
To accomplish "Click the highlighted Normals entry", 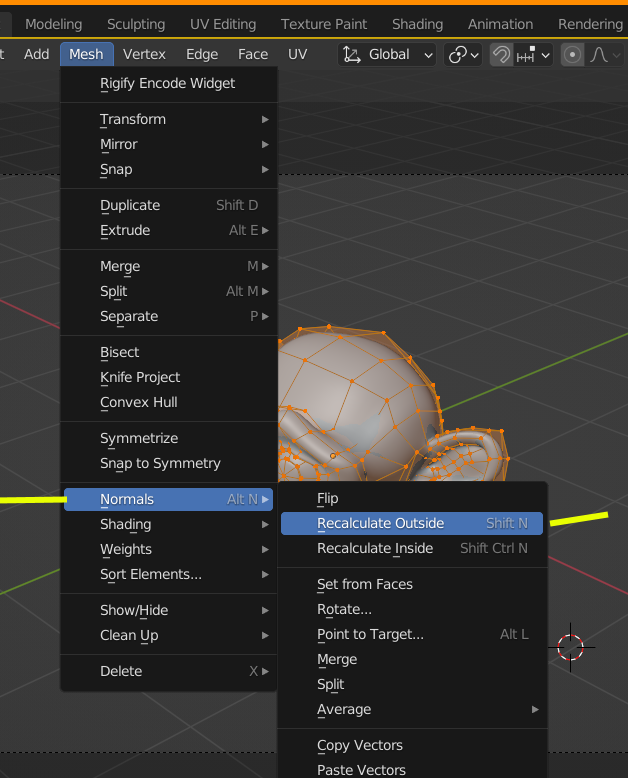I will [x=169, y=499].
